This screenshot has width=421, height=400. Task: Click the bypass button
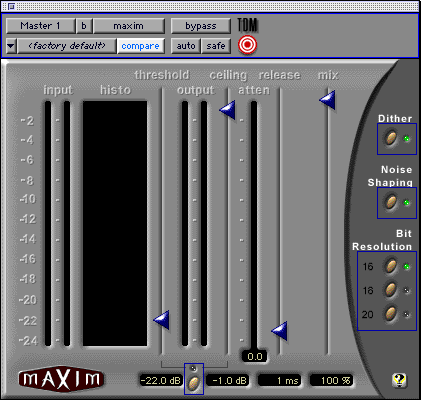pos(201,26)
